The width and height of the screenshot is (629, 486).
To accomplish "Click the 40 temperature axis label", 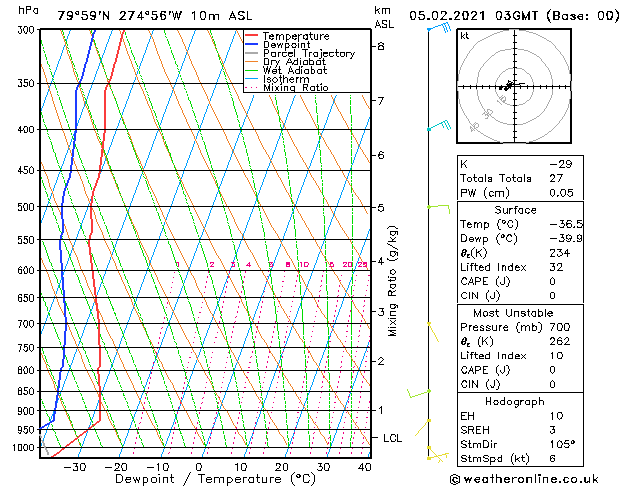I will pos(364,467).
